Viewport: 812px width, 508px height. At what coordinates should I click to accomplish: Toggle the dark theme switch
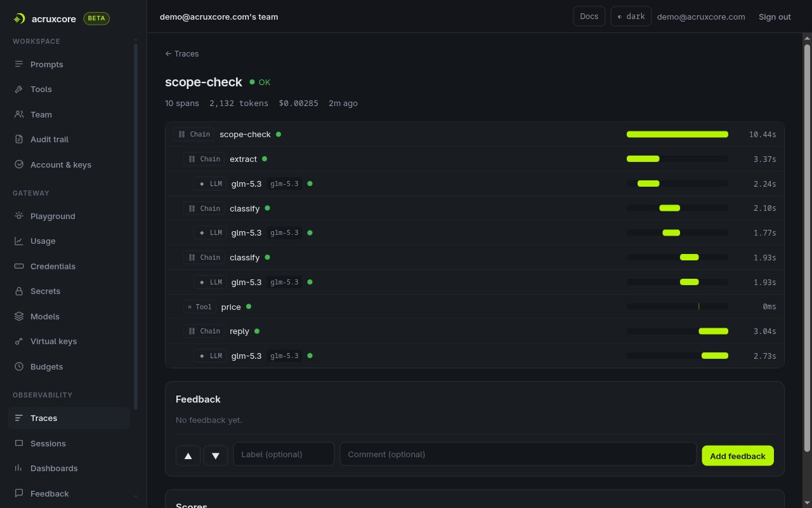(x=631, y=17)
